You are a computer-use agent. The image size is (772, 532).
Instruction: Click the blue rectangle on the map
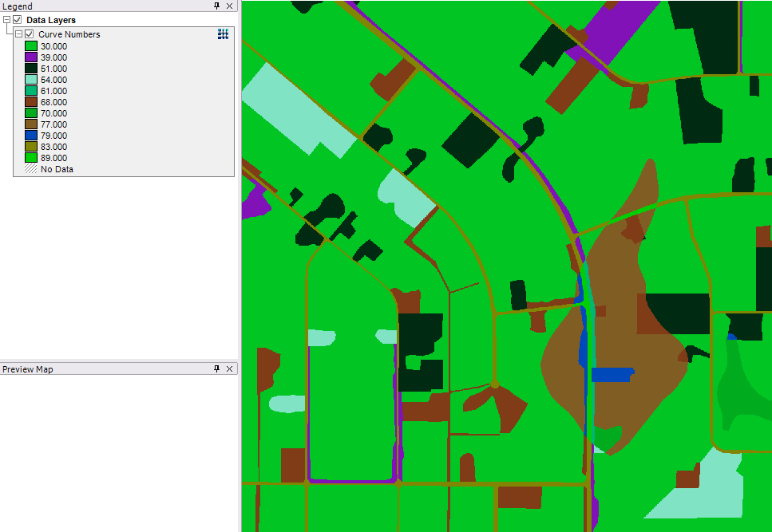point(612,375)
